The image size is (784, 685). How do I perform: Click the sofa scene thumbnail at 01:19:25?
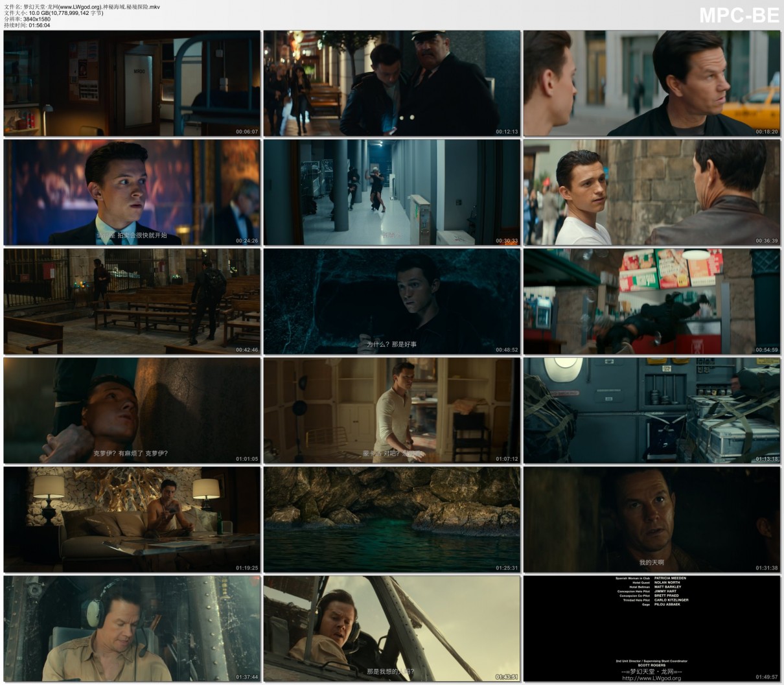[x=132, y=519]
